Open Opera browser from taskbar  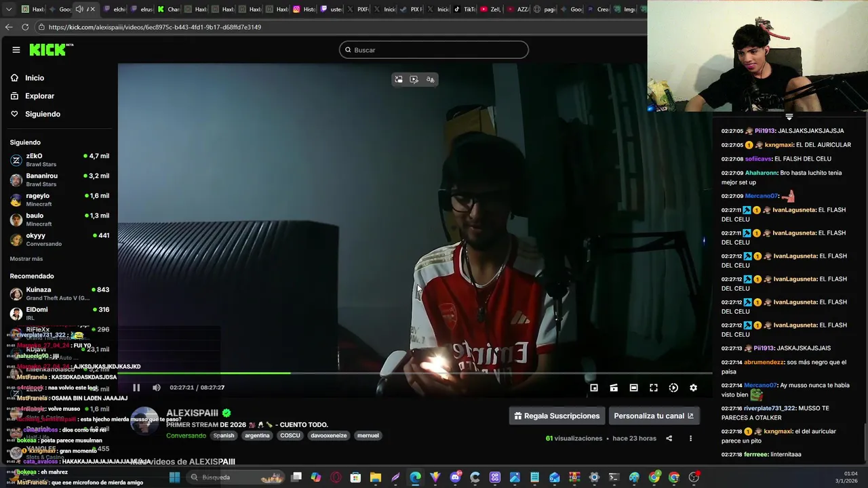336,477
